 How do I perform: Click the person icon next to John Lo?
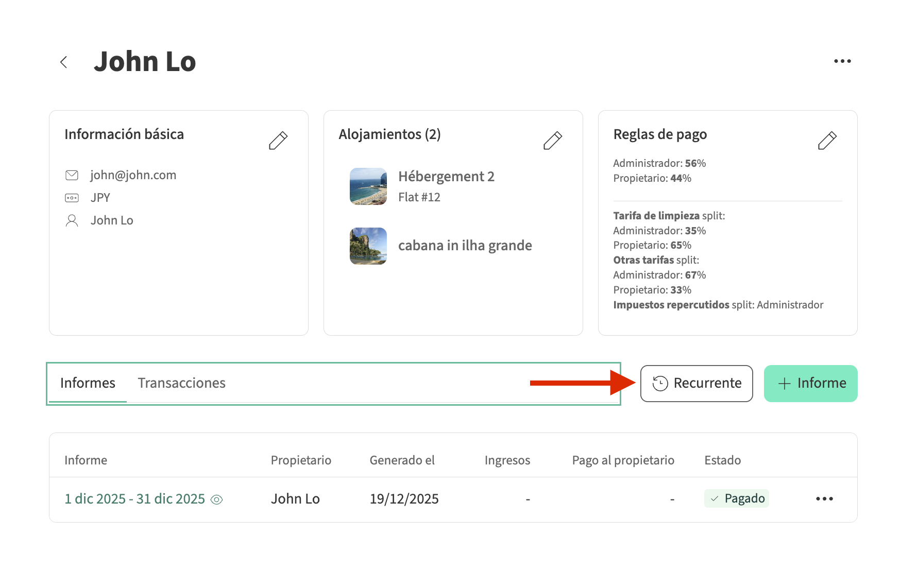click(x=72, y=221)
